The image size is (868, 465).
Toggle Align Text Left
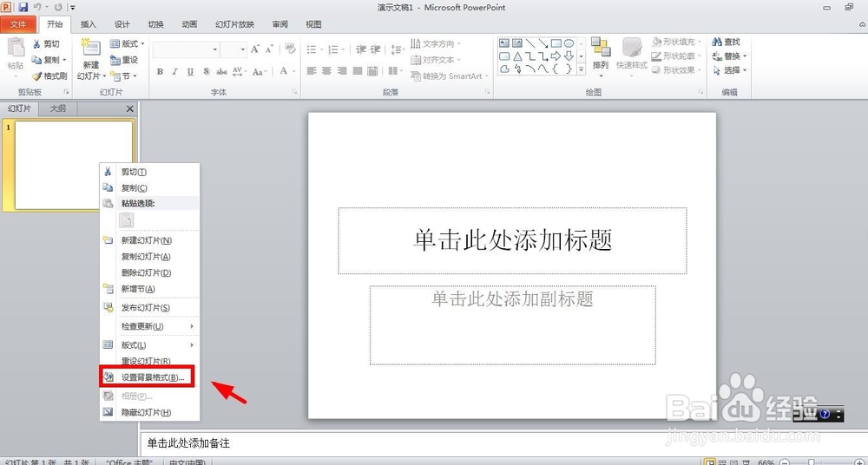[312, 71]
